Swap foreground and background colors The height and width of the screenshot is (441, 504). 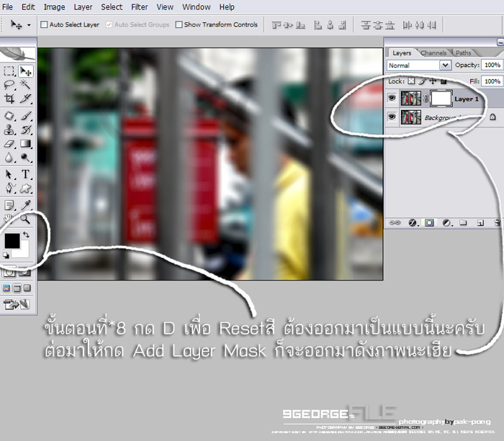pyautogui.click(x=27, y=235)
